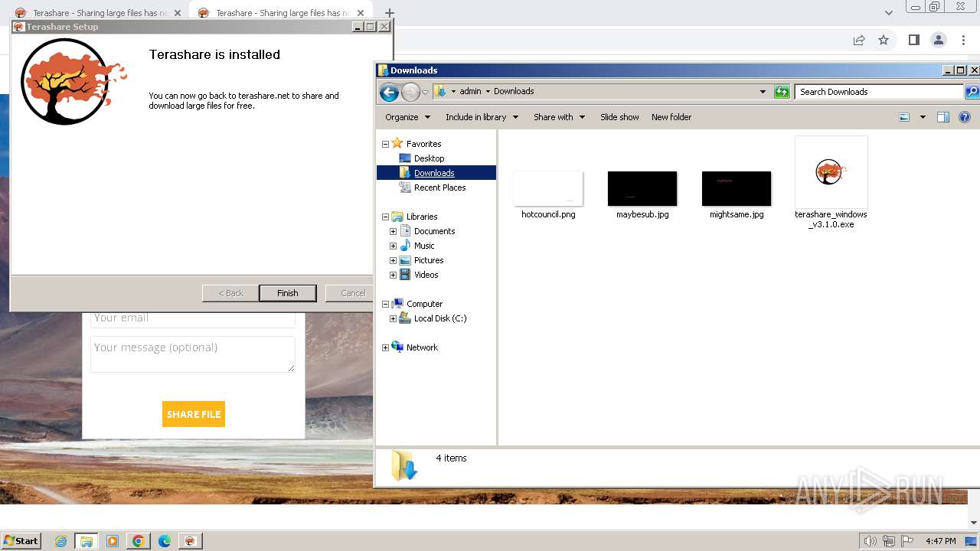Screen dimensions: 980x551
Task: Open Chrome tab search chevron
Action: [x=888, y=13]
